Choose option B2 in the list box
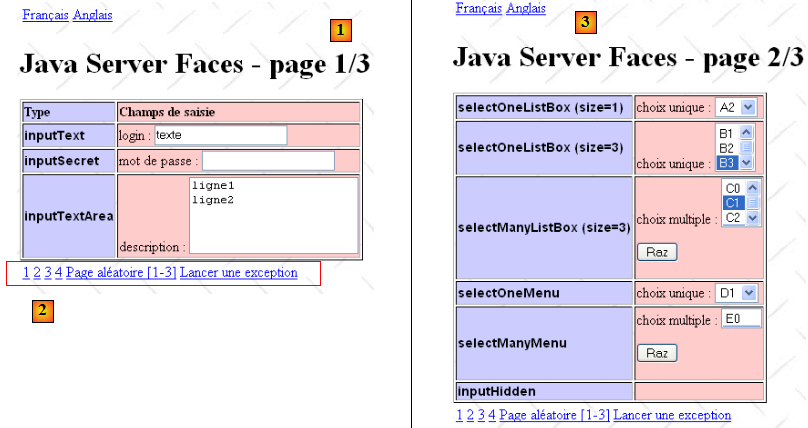Image resolution: width=808 pixels, height=428 pixels. tap(727, 147)
